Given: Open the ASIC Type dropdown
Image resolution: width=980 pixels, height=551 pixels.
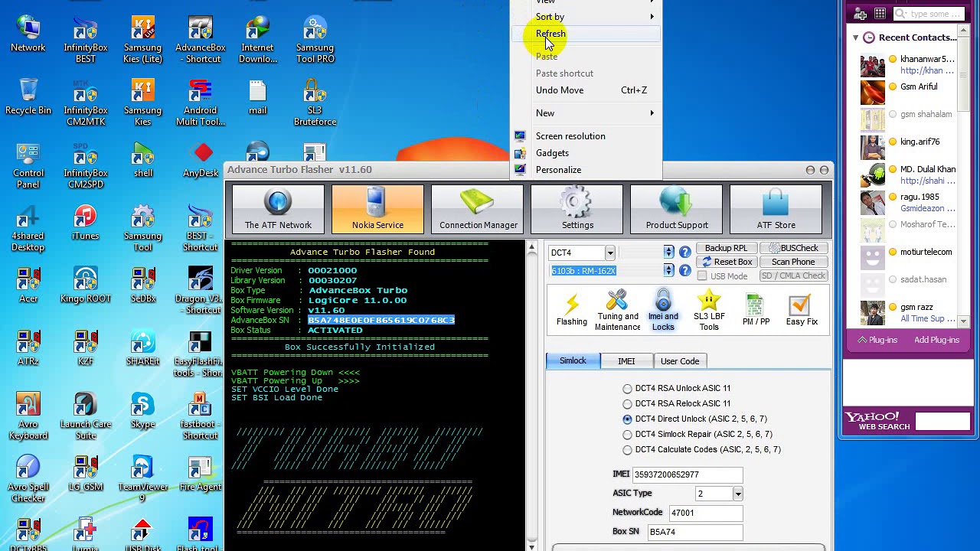Looking at the screenshot, I should 737,494.
